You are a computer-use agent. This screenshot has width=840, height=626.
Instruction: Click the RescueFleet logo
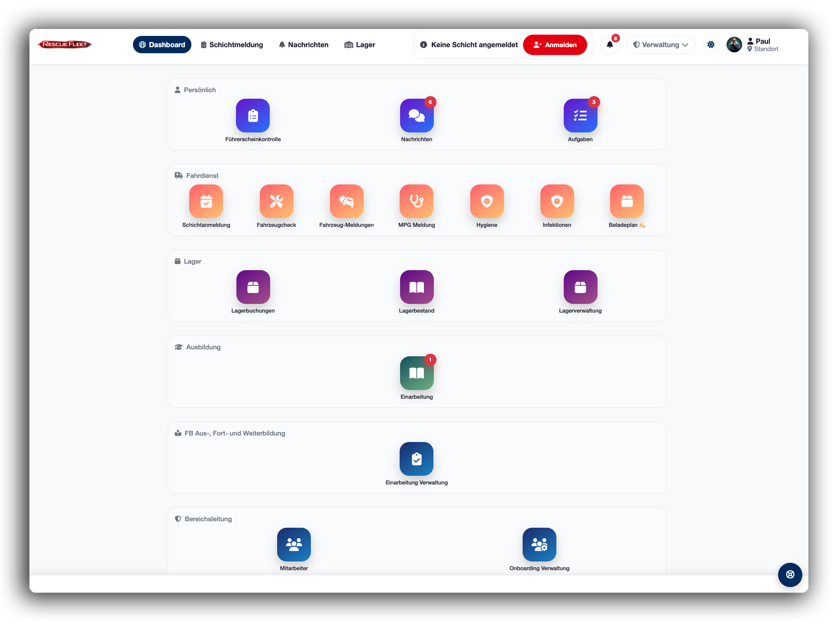point(65,45)
